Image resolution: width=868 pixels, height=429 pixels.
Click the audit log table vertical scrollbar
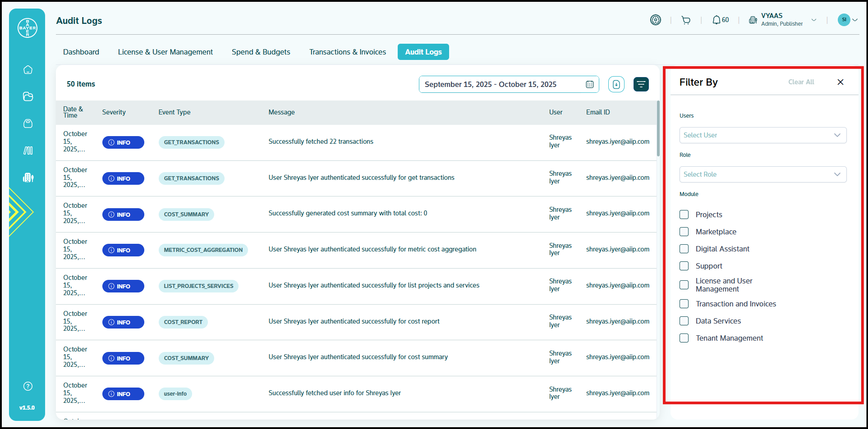coord(658,131)
